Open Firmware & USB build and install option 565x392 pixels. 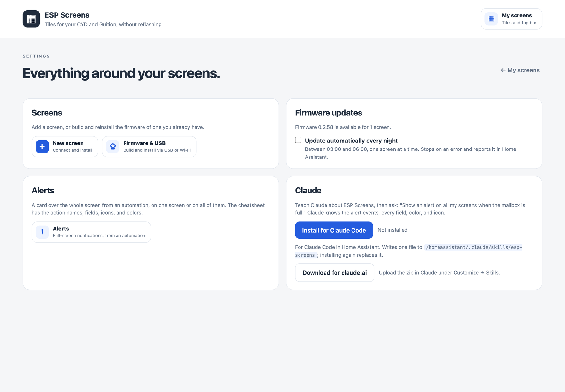(149, 147)
